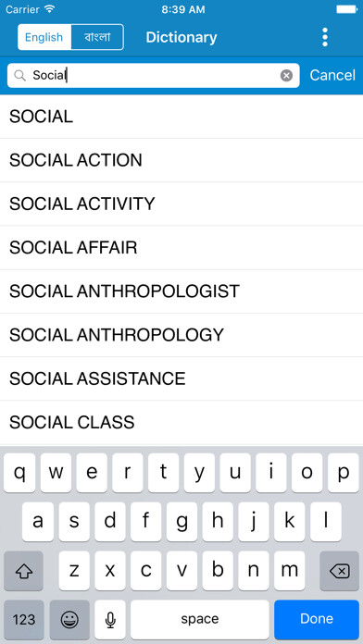363x644 pixels.
Task: Select the SOCIAL CLASS result
Action: (181, 423)
